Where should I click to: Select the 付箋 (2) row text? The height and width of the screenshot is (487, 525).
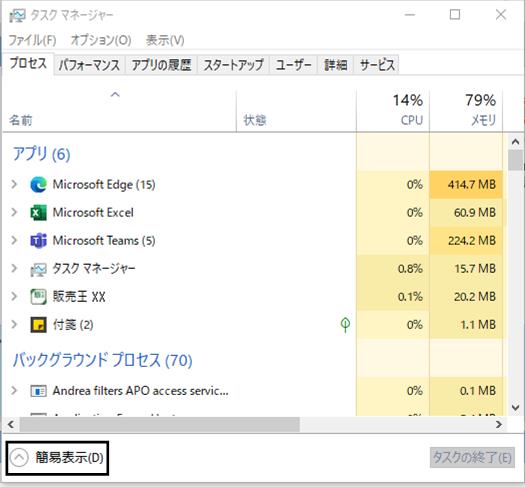(73, 325)
